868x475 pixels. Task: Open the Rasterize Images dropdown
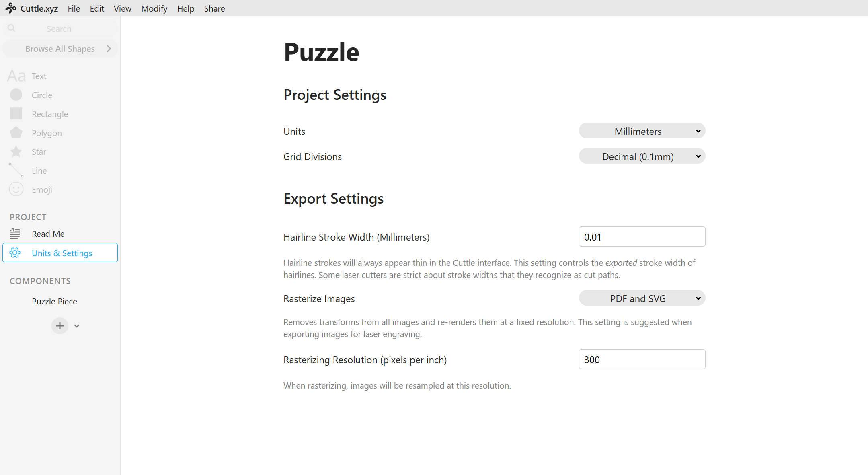(642, 298)
